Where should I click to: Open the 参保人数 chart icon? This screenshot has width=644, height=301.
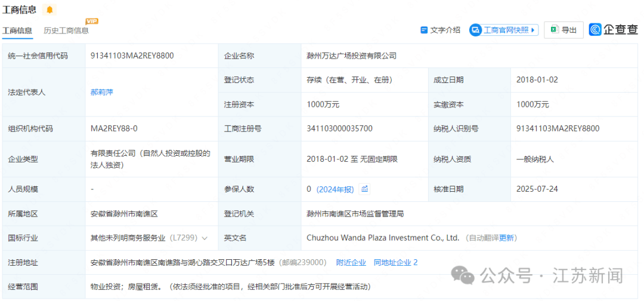pos(364,189)
